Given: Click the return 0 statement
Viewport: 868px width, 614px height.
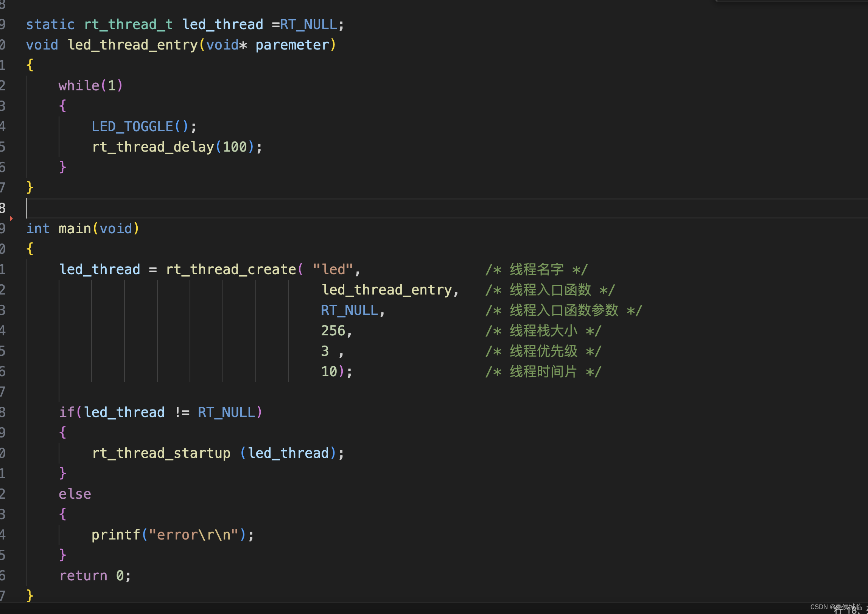Looking at the screenshot, I should pyautogui.click(x=95, y=576).
